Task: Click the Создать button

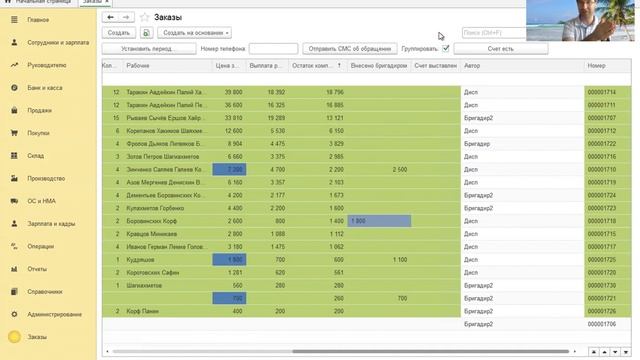Action: click(119, 33)
